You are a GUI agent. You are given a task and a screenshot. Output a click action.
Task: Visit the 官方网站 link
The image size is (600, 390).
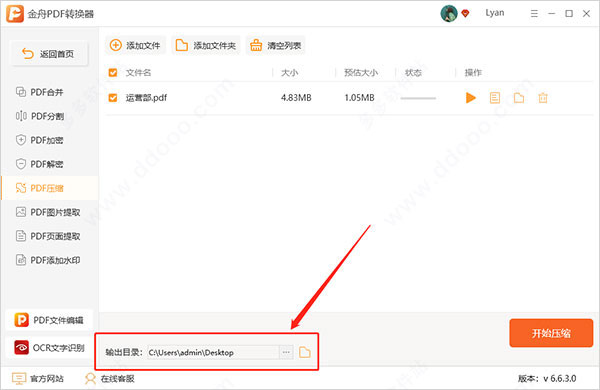point(38,379)
